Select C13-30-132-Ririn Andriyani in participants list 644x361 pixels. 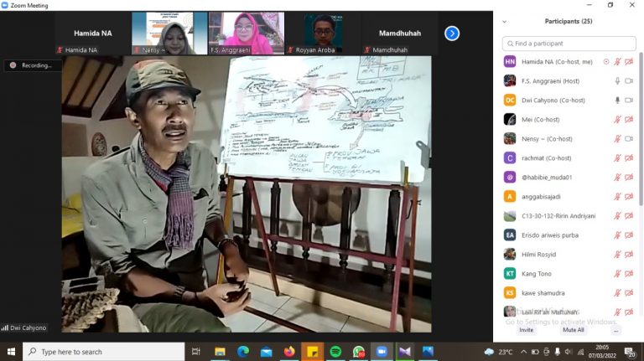click(569, 216)
